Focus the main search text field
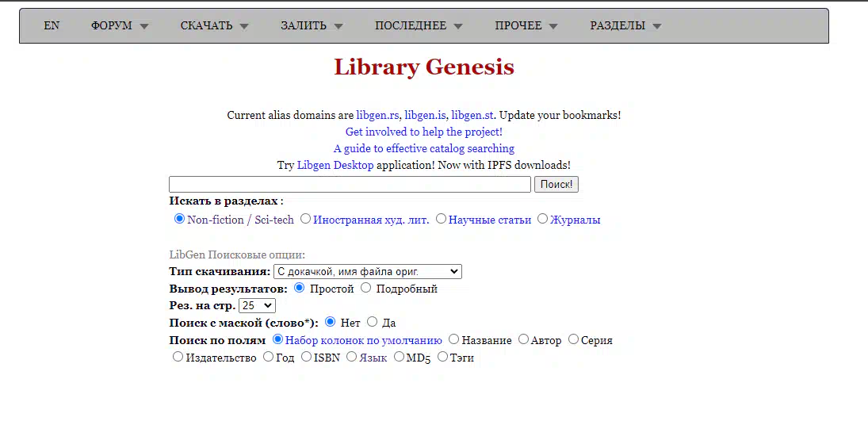This screenshot has width=868, height=421. pos(350,185)
